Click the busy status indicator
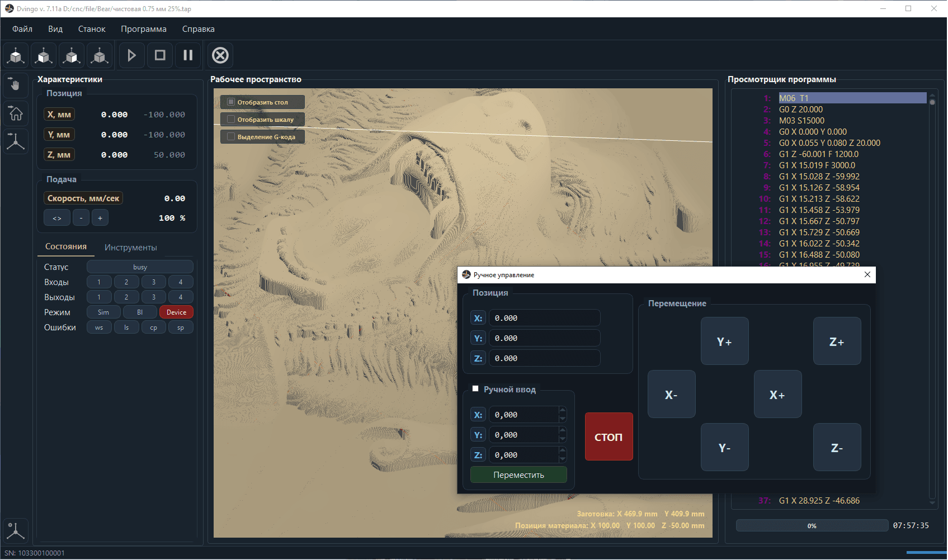Image resolution: width=948 pixels, height=560 pixels. [140, 267]
